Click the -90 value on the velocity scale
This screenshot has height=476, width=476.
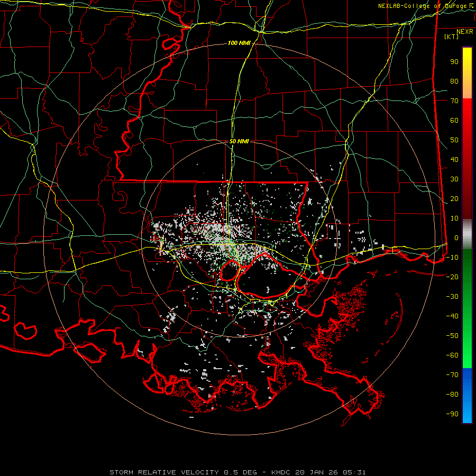coord(452,414)
